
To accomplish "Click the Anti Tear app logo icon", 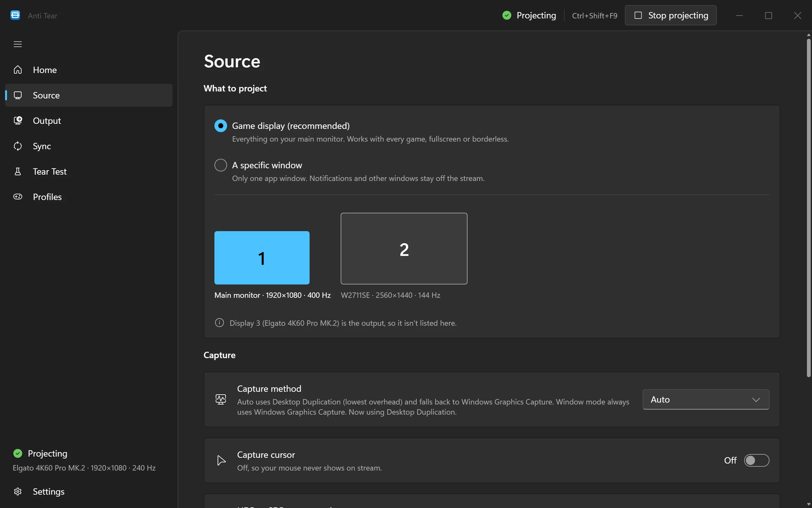I will [x=15, y=16].
